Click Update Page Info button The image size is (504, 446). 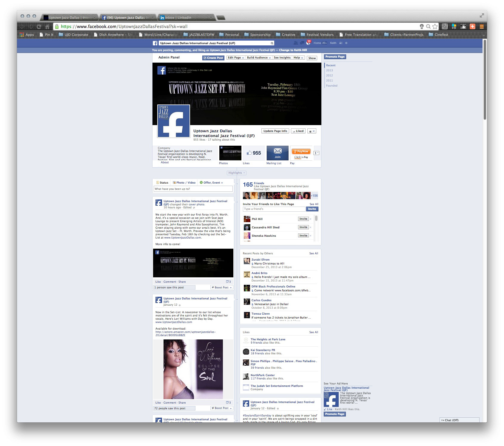pos(275,131)
